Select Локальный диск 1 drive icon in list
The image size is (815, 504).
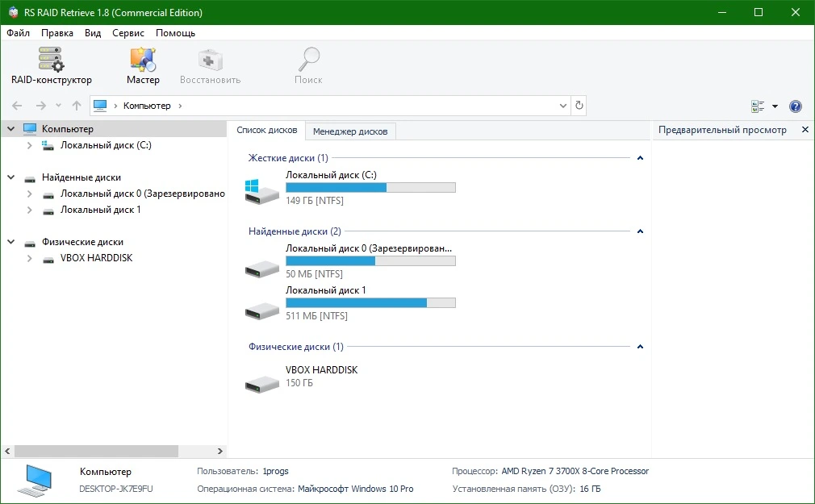click(x=262, y=310)
